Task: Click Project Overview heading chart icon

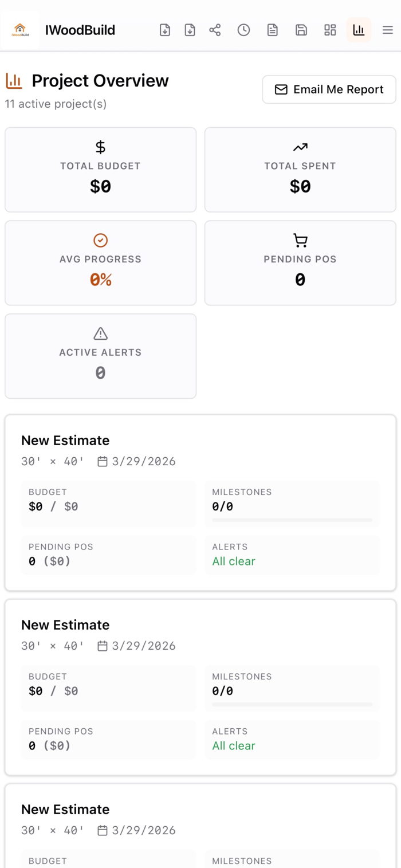Action: [x=14, y=81]
